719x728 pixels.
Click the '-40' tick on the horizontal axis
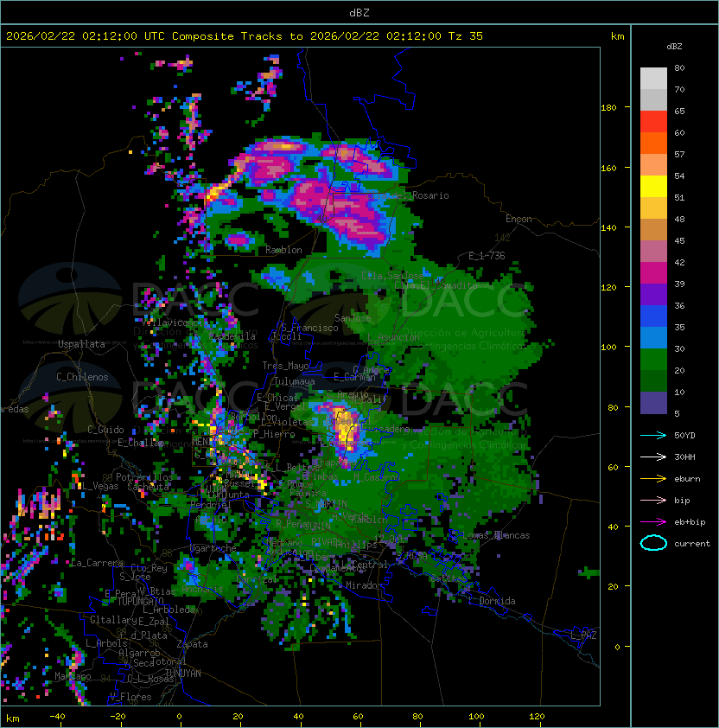[57, 717]
